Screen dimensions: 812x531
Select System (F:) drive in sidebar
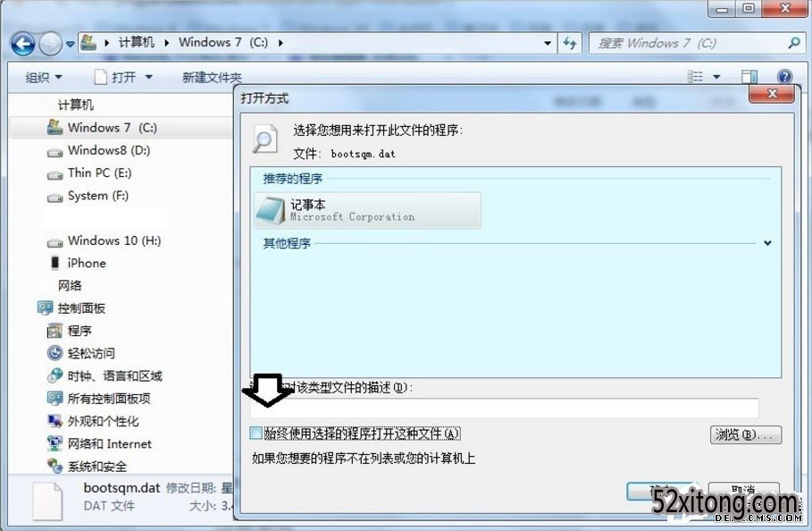[98, 196]
